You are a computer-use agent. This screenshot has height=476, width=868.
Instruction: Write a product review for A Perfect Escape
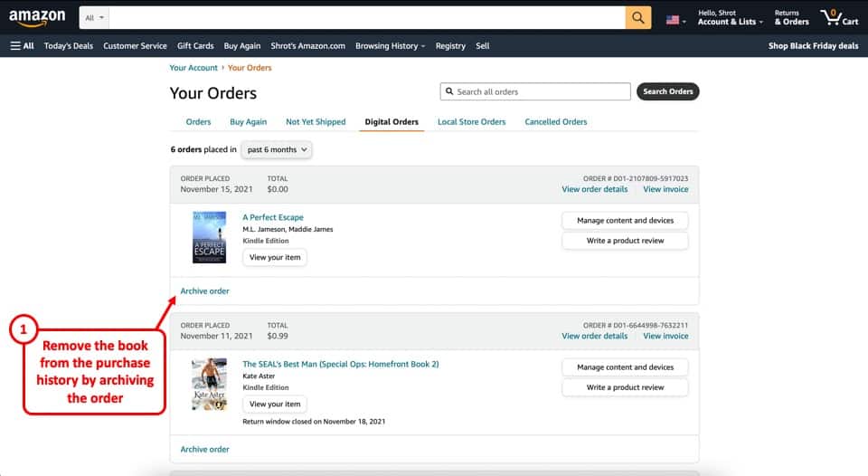[625, 241]
